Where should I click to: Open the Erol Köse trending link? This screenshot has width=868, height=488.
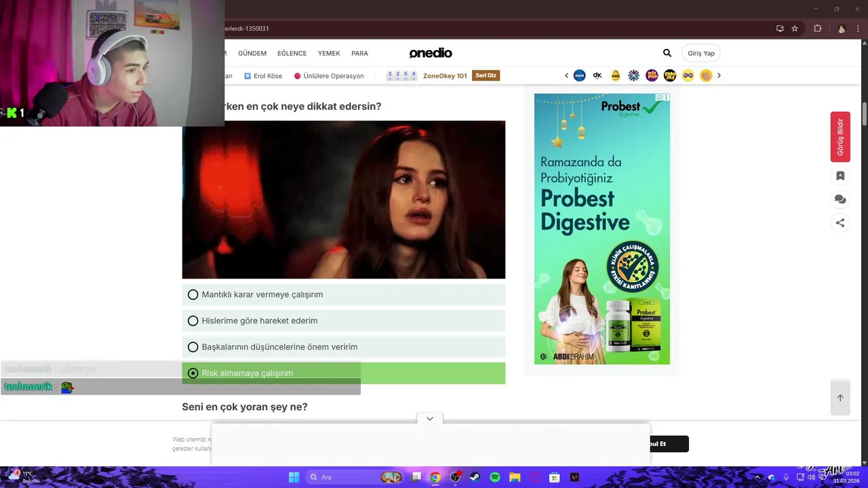pos(263,76)
